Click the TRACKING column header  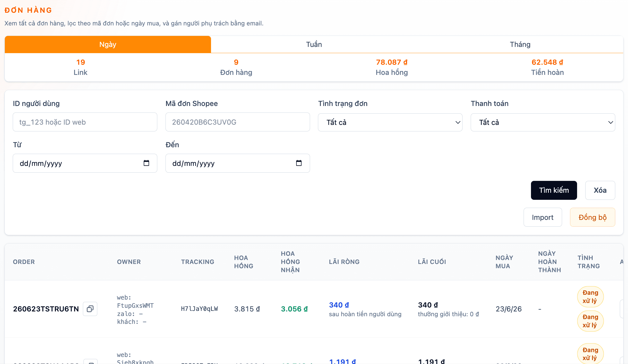pyautogui.click(x=198, y=262)
